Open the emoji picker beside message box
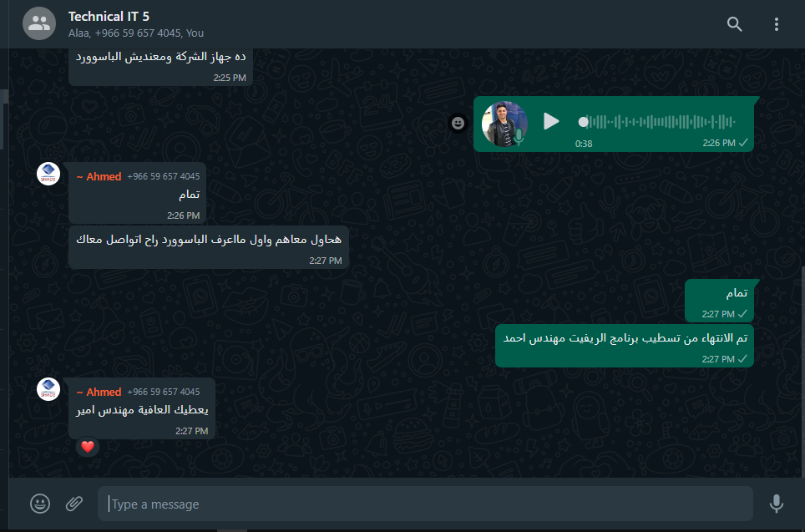Viewport: 805px width, 532px height. click(40, 504)
